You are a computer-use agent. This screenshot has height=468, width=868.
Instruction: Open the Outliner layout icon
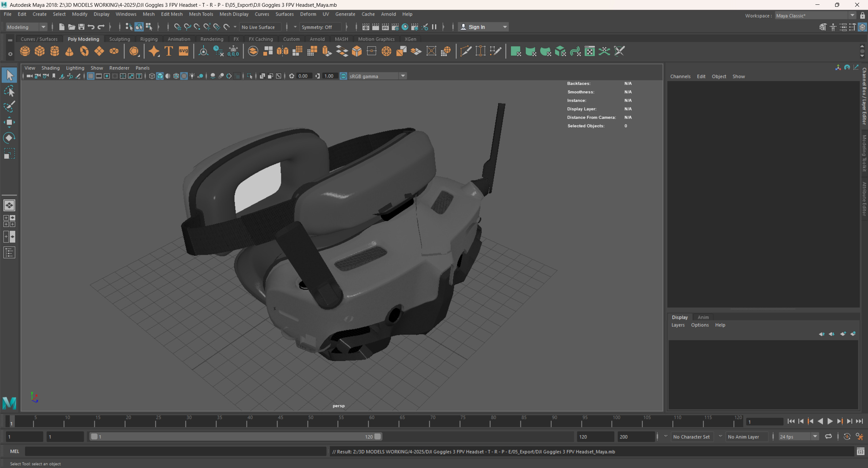[9, 253]
